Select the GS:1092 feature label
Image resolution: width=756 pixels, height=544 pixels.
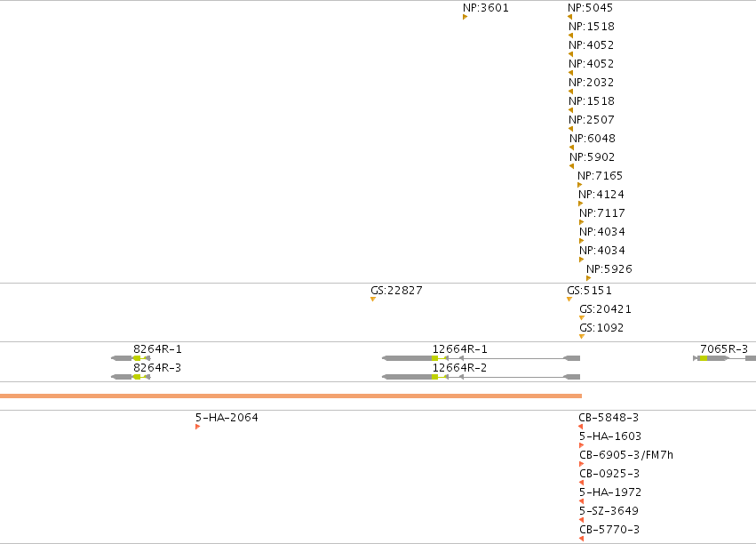pyautogui.click(x=601, y=328)
